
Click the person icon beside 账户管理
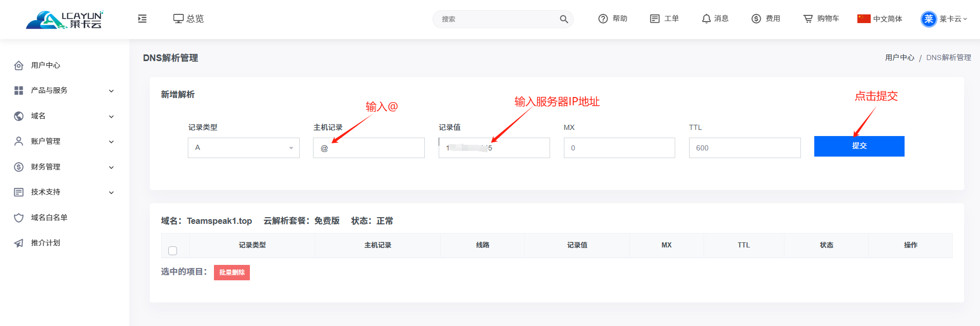[x=19, y=141]
